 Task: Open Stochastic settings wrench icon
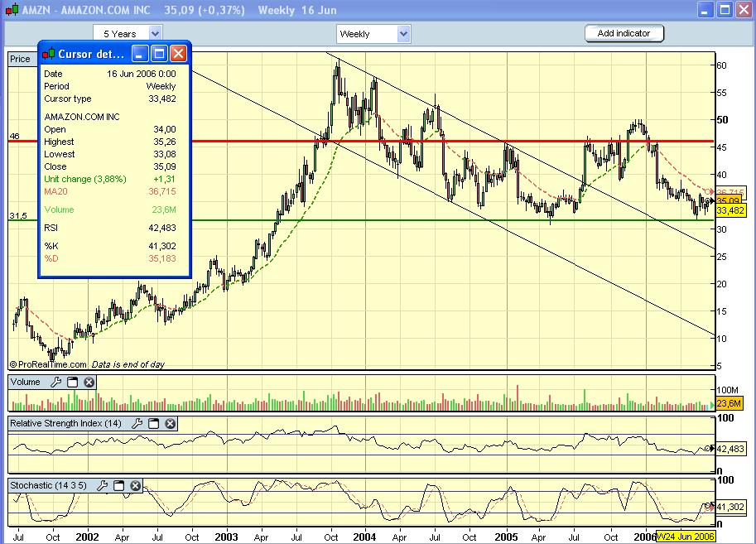[102, 486]
